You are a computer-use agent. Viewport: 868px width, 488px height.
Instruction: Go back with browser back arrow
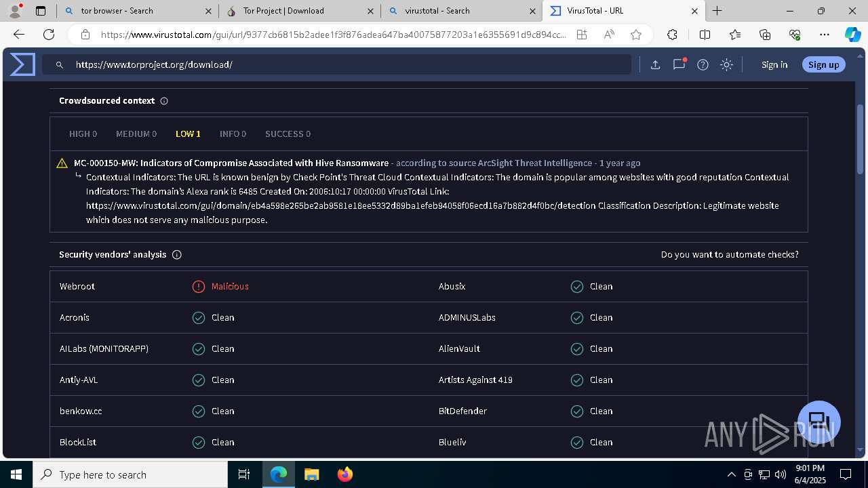pos(19,35)
